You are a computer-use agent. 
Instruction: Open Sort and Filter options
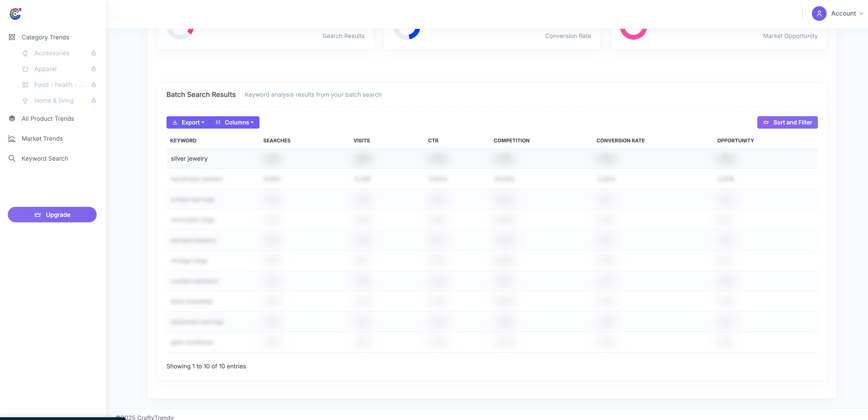point(787,122)
